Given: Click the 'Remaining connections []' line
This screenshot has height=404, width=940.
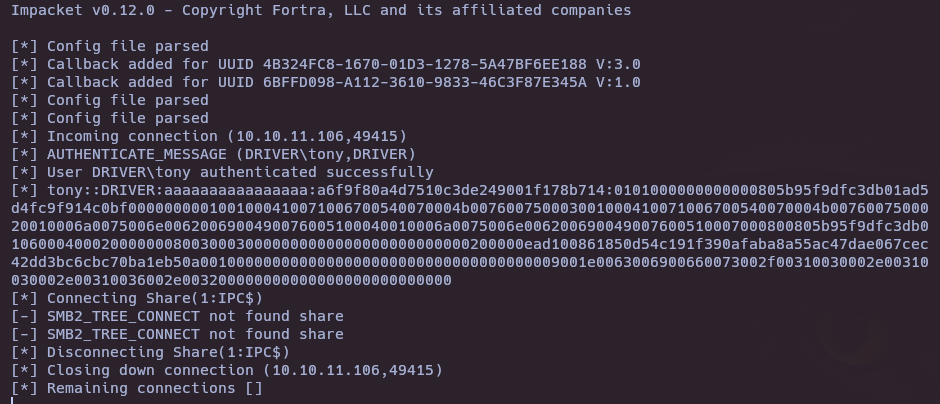Looking at the screenshot, I should (137, 388).
